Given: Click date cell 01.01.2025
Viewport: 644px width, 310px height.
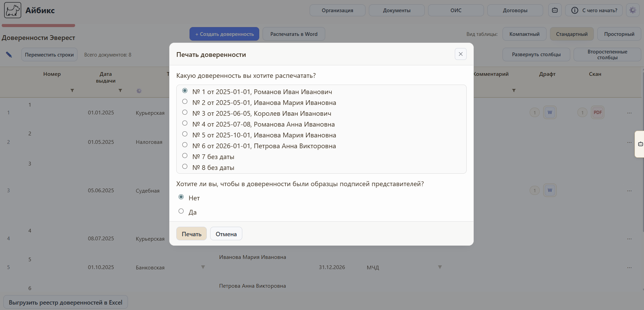Looking at the screenshot, I should [101, 113].
